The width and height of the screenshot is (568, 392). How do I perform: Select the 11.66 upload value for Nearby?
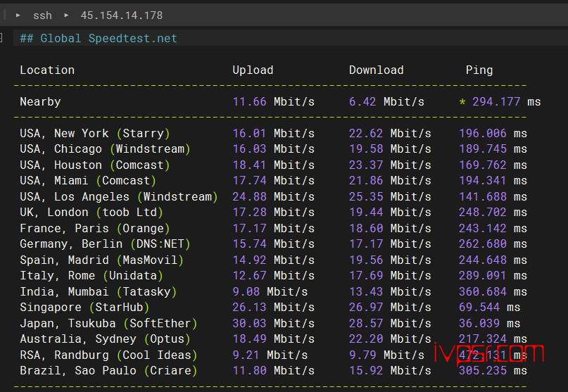click(249, 102)
